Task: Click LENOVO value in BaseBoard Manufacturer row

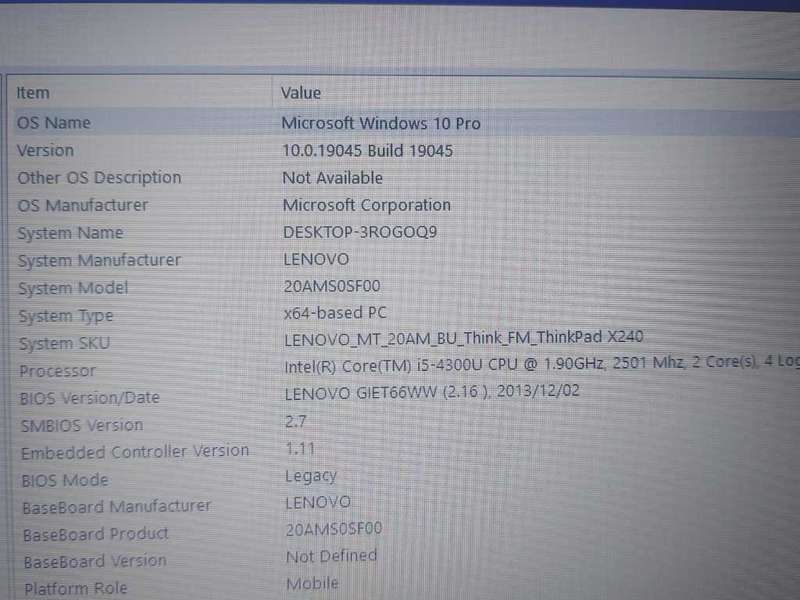Action: point(318,503)
